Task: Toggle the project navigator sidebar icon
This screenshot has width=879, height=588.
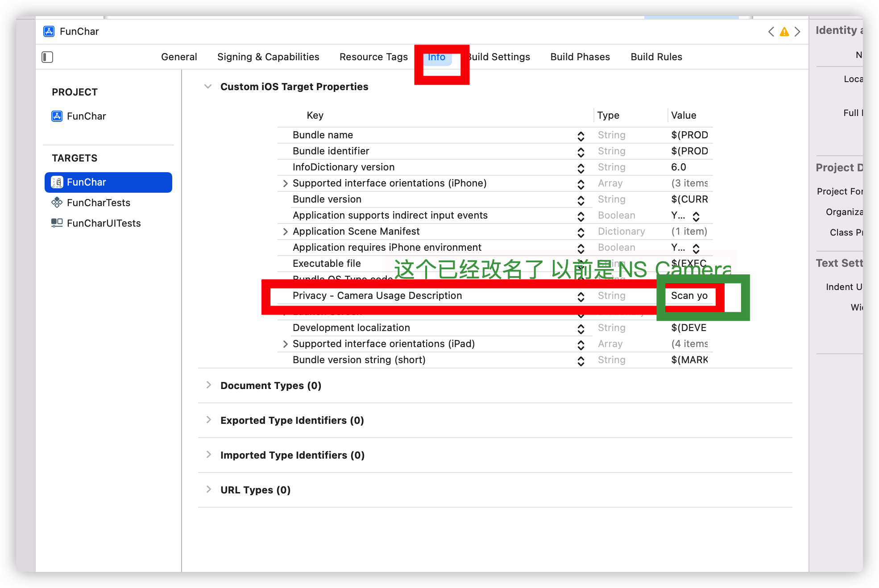Action: pos(47,57)
